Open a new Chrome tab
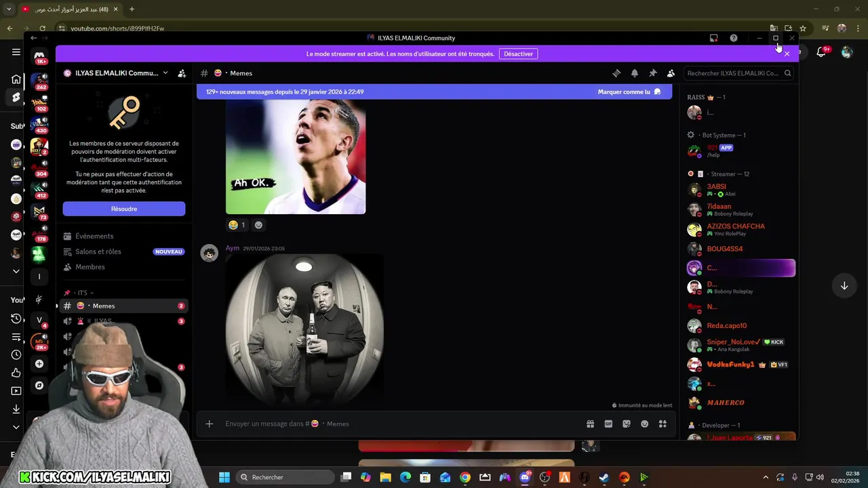The width and height of the screenshot is (868, 488). click(x=132, y=9)
